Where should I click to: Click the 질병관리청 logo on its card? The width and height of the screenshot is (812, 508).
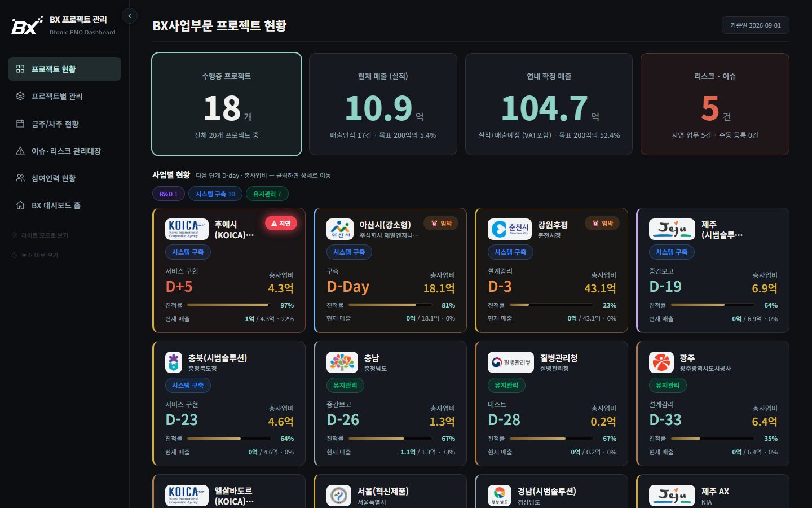coord(511,362)
